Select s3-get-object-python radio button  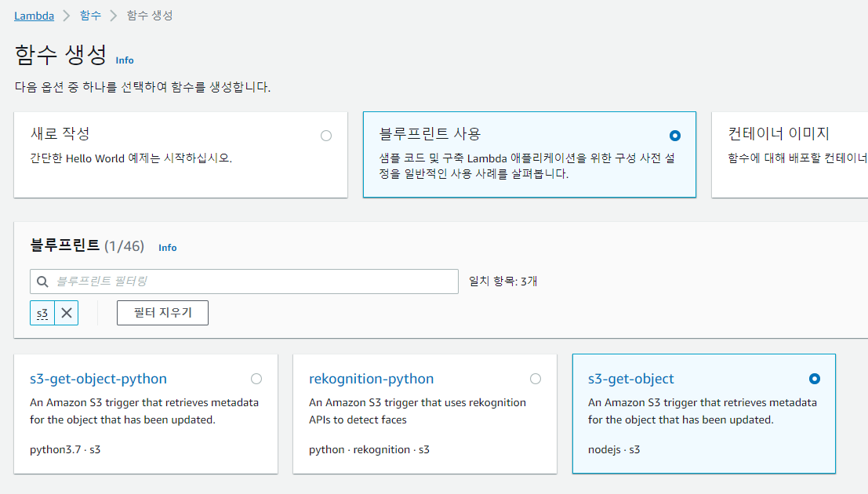pyautogui.click(x=256, y=379)
